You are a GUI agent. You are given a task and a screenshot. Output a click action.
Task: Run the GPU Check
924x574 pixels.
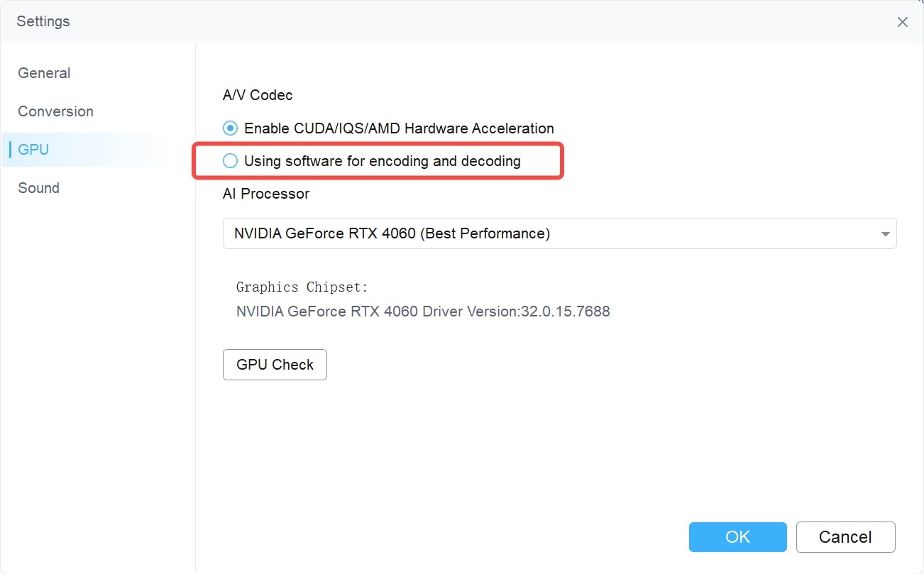(x=275, y=365)
